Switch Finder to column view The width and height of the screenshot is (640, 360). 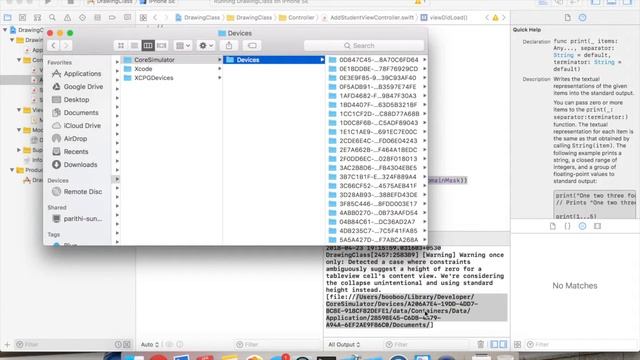pyautogui.click(x=148, y=46)
